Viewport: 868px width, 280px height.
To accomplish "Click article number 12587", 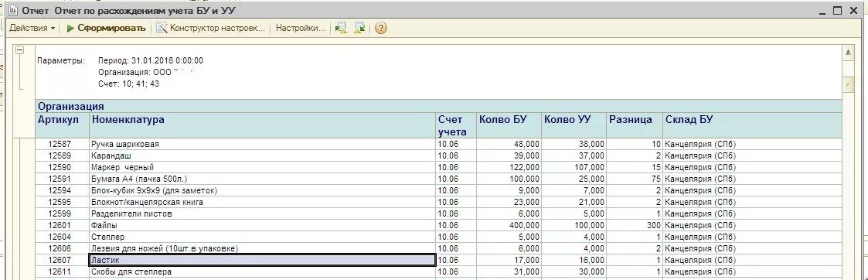I will (59, 144).
